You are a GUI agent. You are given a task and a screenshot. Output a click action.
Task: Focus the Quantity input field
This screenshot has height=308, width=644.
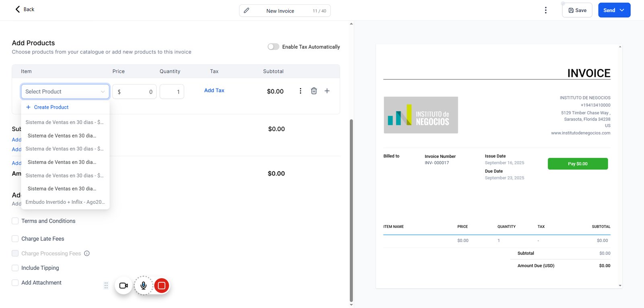coord(172,91)
